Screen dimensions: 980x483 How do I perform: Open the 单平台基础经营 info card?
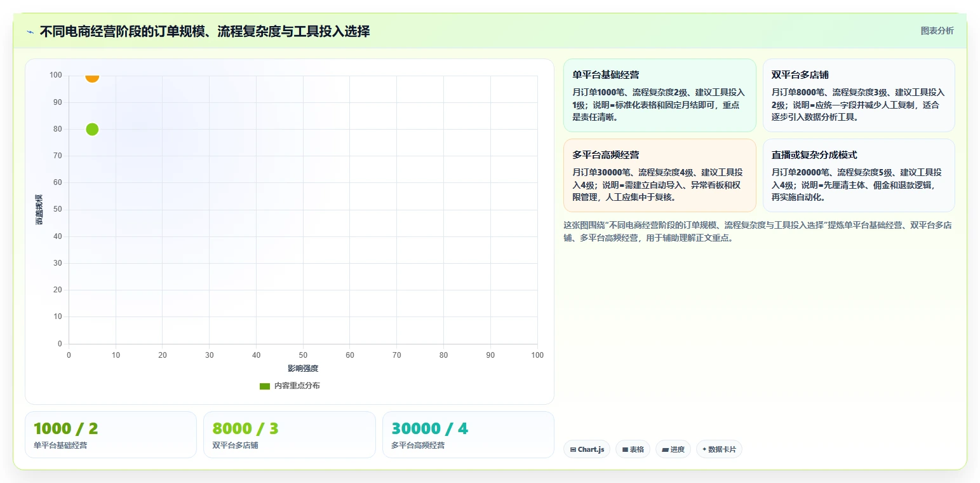pos(659,95)
